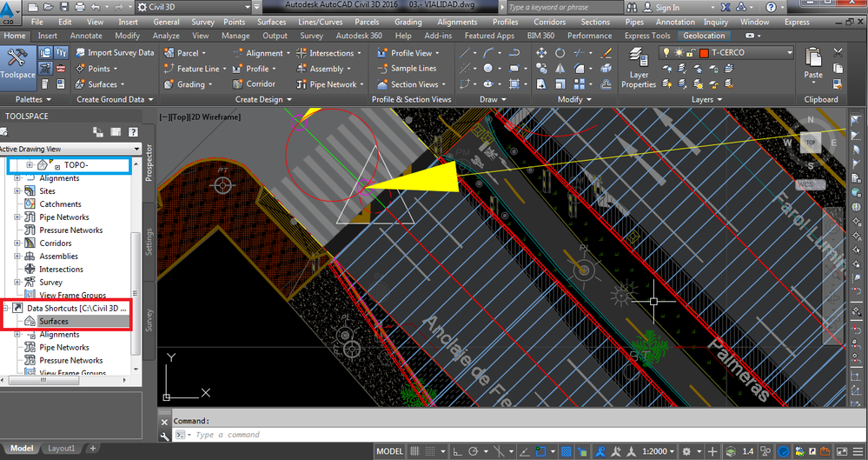Click the Open file icon in quick access toolbar

(48, 7)
